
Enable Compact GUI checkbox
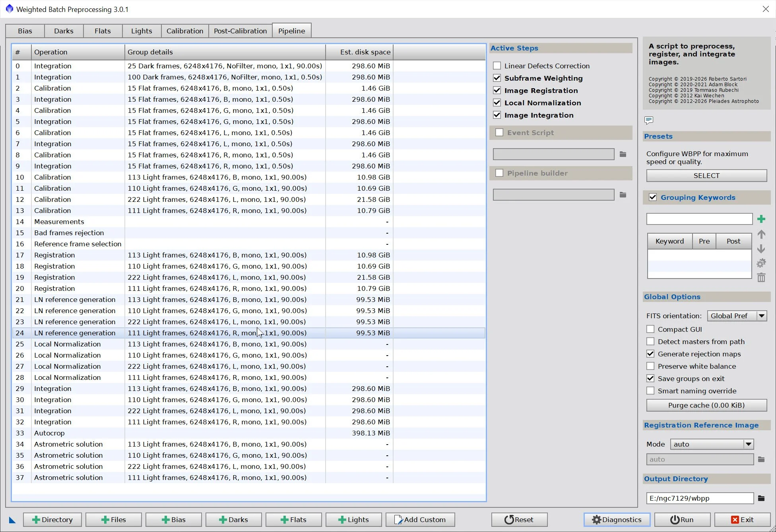coord(650,329)
